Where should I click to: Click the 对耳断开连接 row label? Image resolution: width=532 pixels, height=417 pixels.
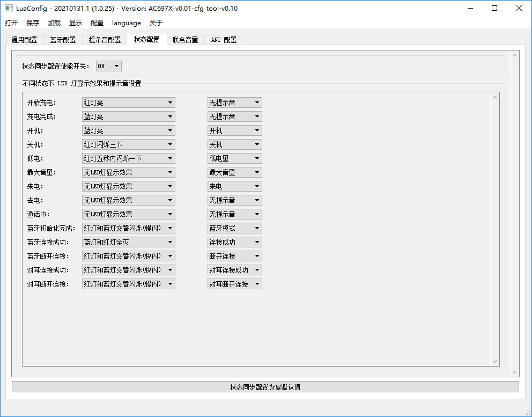click(x=48, y=284)
